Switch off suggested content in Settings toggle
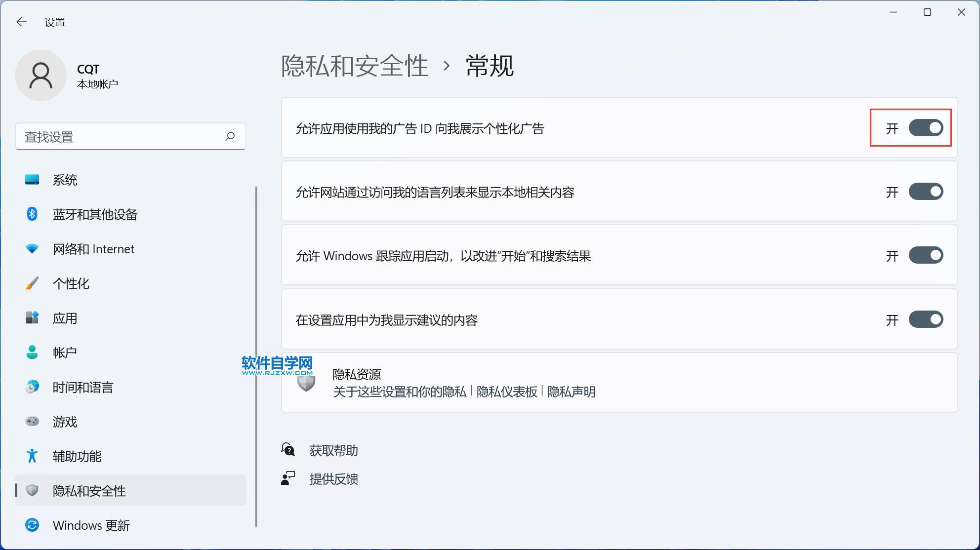The width and height of the screenshot is (980, 550). tap(926, 319)
